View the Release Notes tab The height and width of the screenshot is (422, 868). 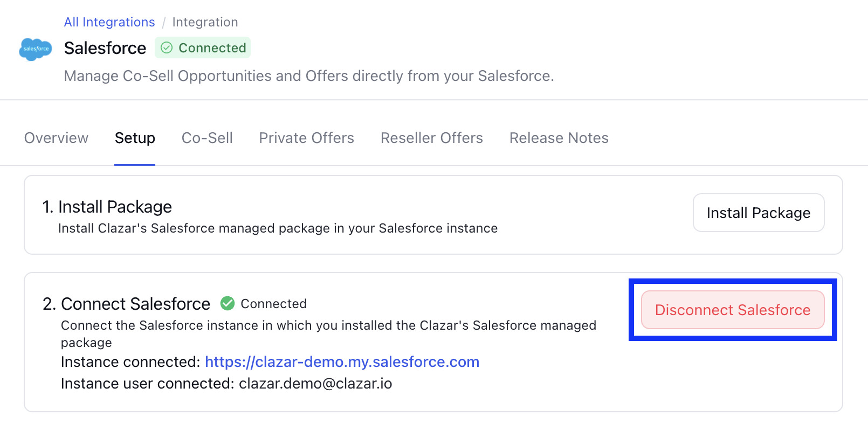pyautogui.click(x=559, y=138)
